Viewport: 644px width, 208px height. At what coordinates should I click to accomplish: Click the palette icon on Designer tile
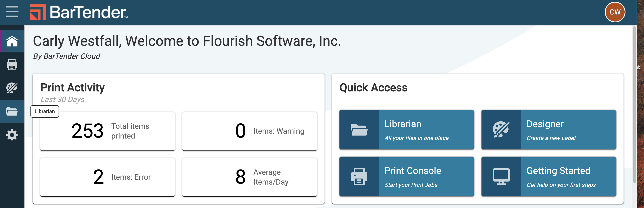(x=501, y=130)
